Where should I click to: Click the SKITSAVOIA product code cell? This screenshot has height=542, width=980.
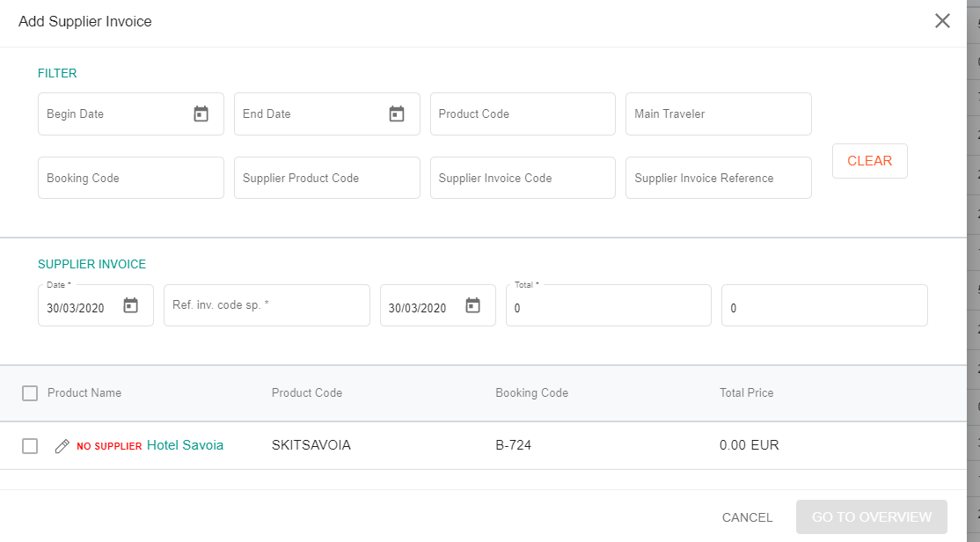(x=311, y=445)
